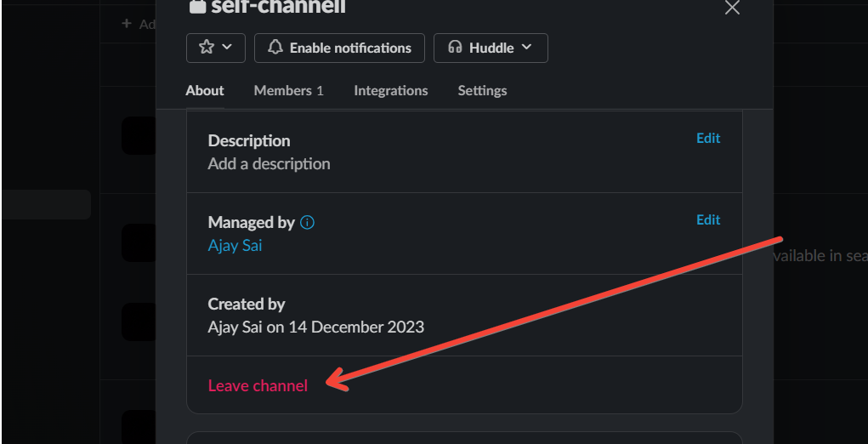The width and height of the screenshot is (868, 444).
Task: Select the Settings tab
Action: [482, 90]
